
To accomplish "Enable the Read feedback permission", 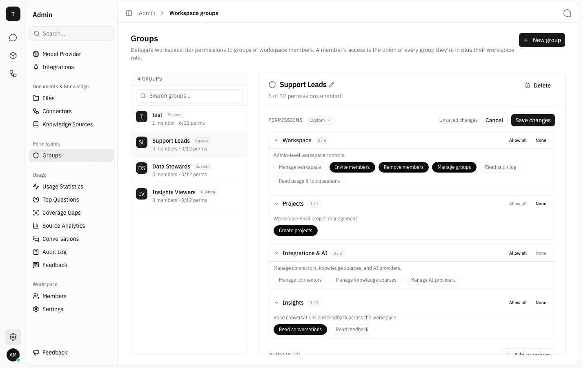I will [x=352, y=330].
